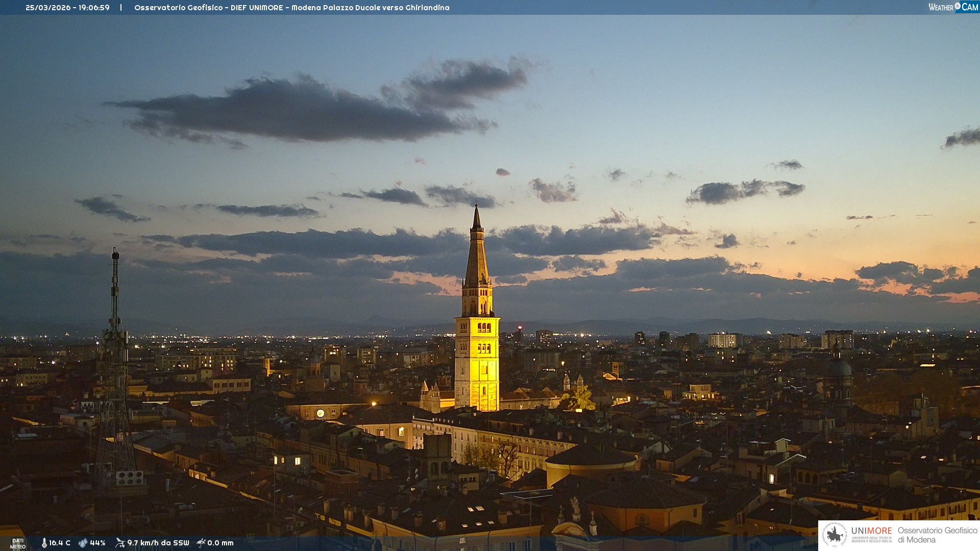
Task: Click the humidity water drops icon
Action: click(83, 543)
